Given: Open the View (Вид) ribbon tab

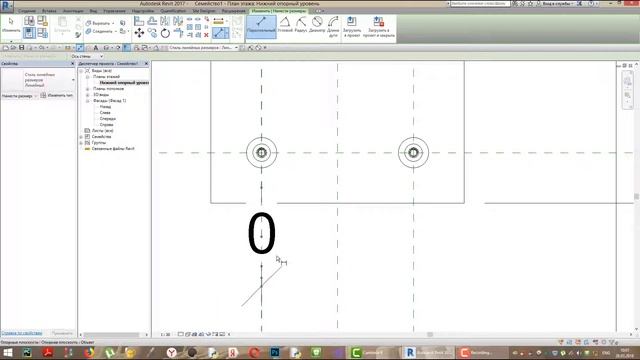Looking at the screenshot, I should [93, 11].
